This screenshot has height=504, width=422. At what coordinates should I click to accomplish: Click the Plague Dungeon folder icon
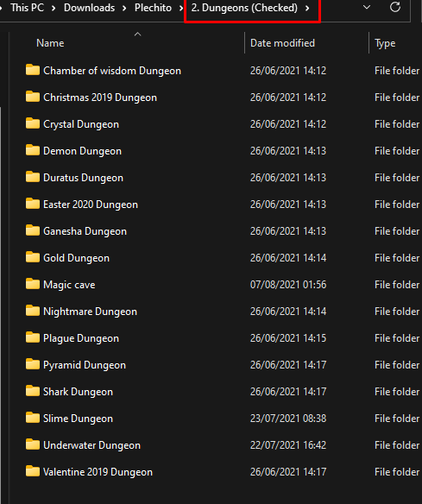pyautogui.click(x=33, y=337)
